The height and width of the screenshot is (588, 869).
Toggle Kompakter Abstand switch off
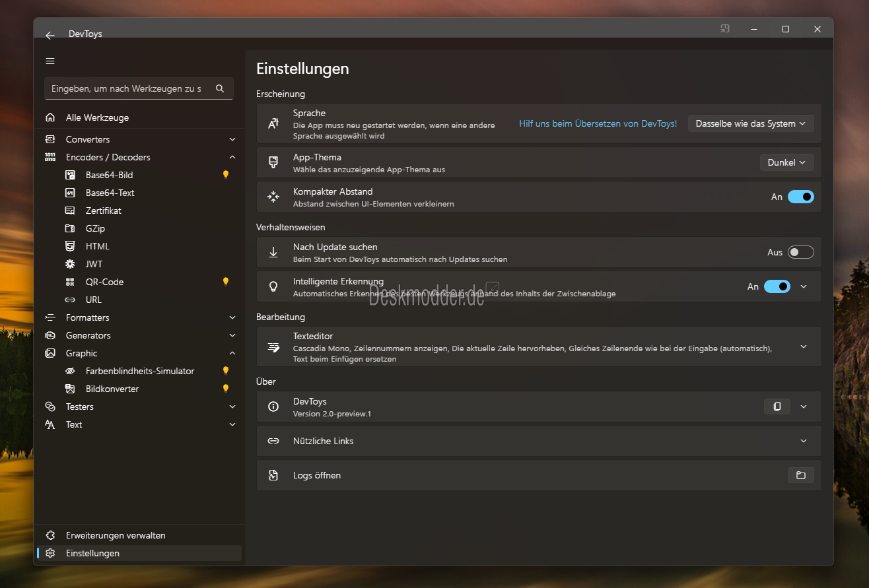(x=801, y=197)
